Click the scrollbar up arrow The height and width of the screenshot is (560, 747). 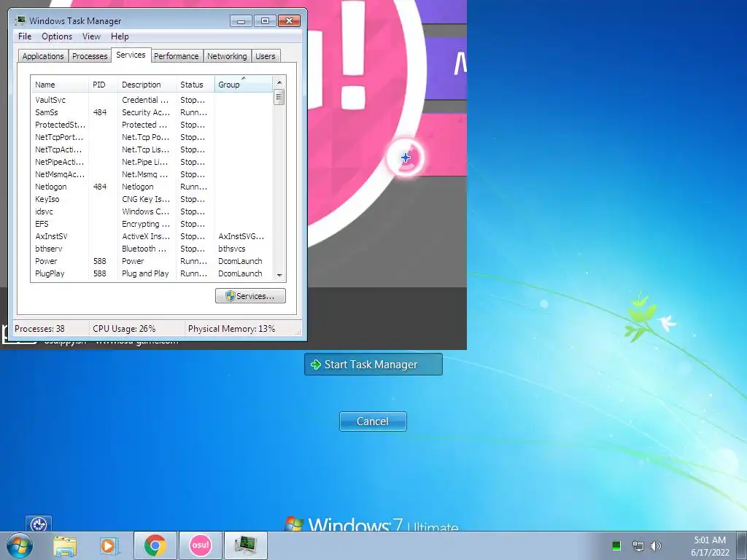coord(279,82)
